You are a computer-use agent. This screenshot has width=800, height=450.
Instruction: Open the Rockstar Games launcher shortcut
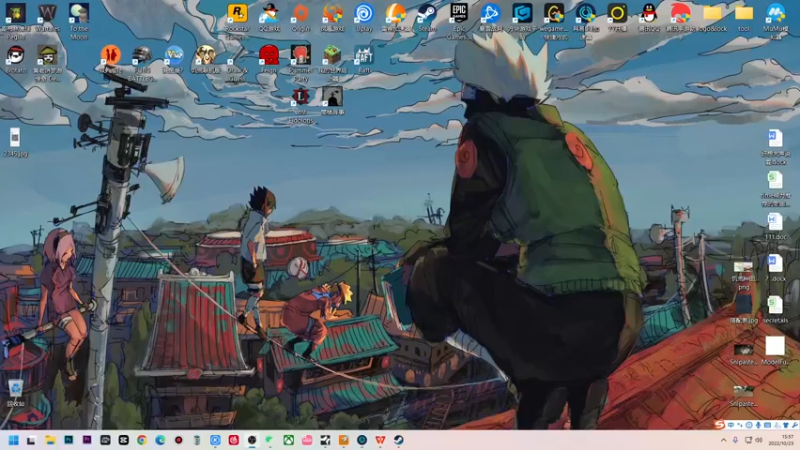tap(237, 19)
